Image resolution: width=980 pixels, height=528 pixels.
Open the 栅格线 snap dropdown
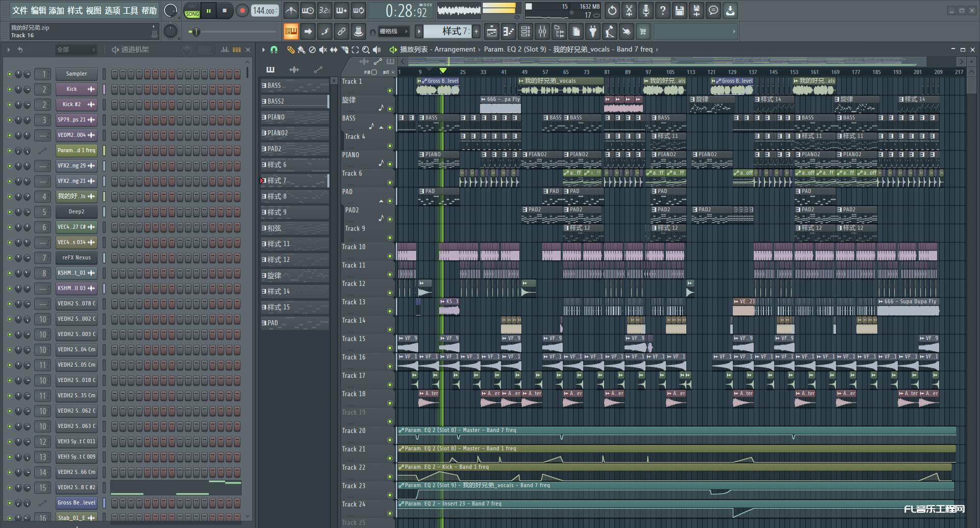point(394,32)
